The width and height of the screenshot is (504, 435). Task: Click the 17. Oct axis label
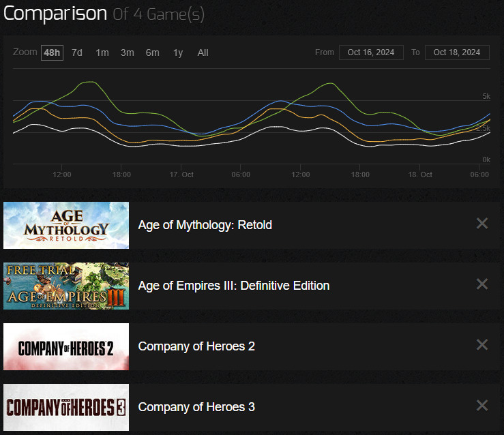coord(181,175)
